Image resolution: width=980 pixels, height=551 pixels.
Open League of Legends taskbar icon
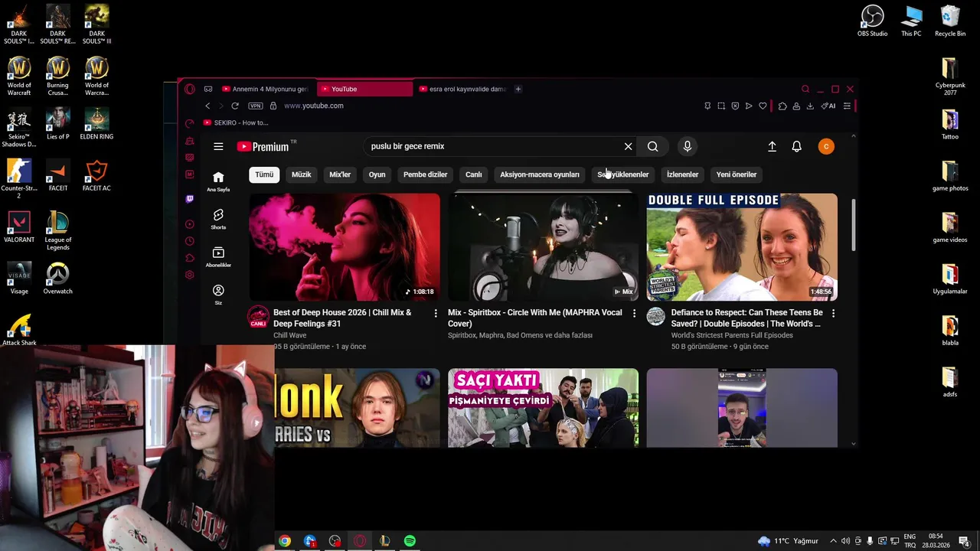(384, 541)
